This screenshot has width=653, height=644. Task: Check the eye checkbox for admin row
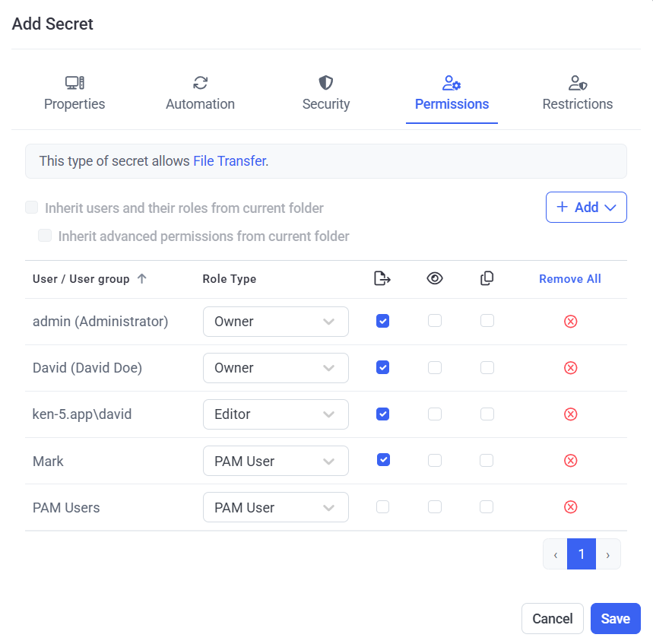pos(435,321)
